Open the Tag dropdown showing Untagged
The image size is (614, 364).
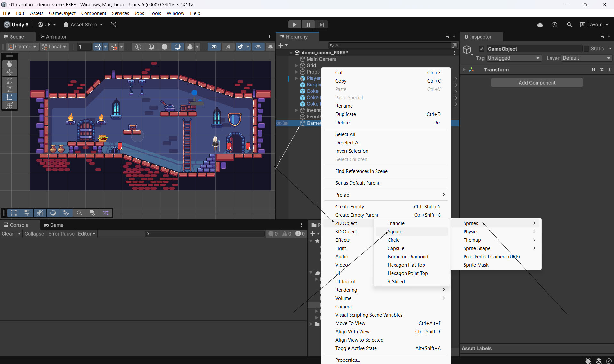(514, 58)
